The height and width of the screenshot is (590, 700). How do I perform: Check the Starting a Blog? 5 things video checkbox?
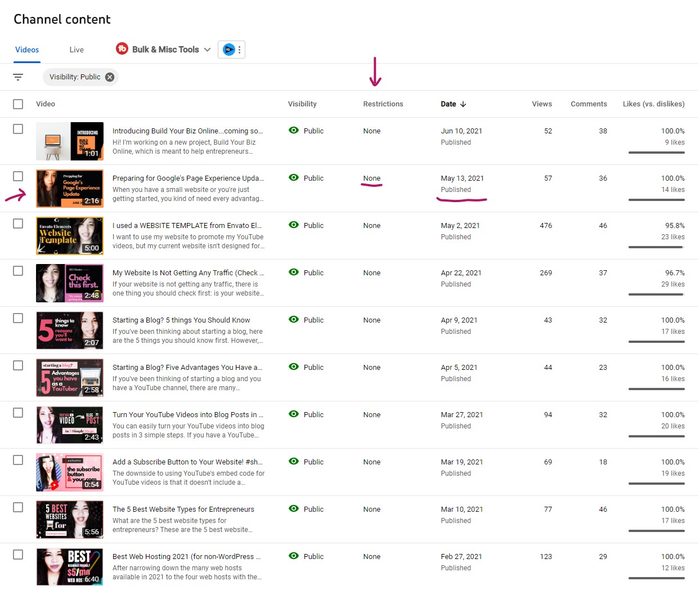17,318
